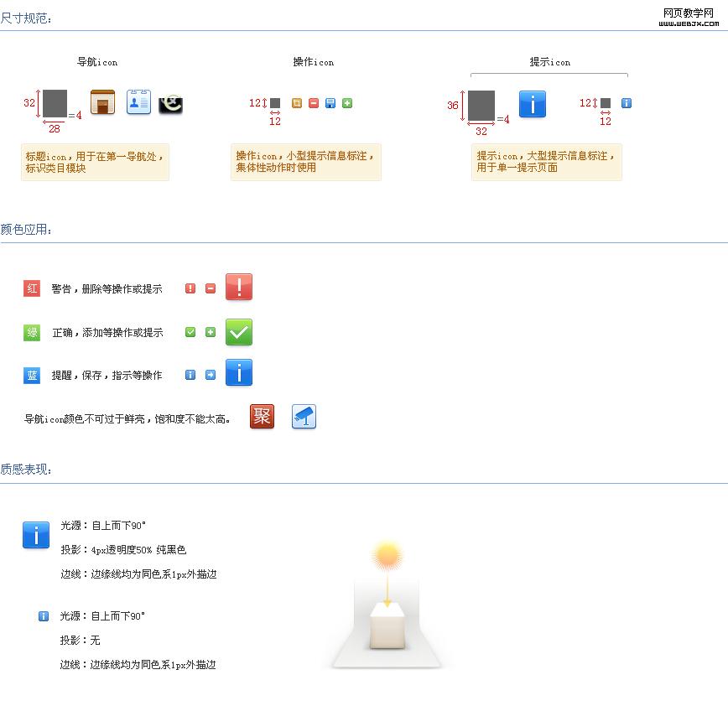
Task: Click the blue 蓝 color swatch
Action: [32, 375]
